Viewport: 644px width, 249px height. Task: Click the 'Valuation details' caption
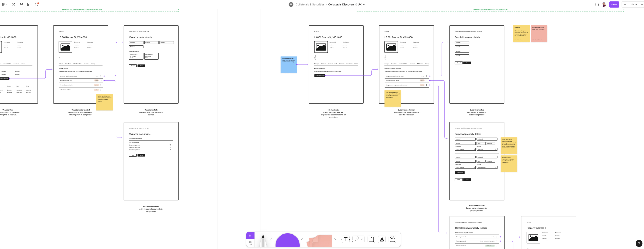(x=151, y=110)
